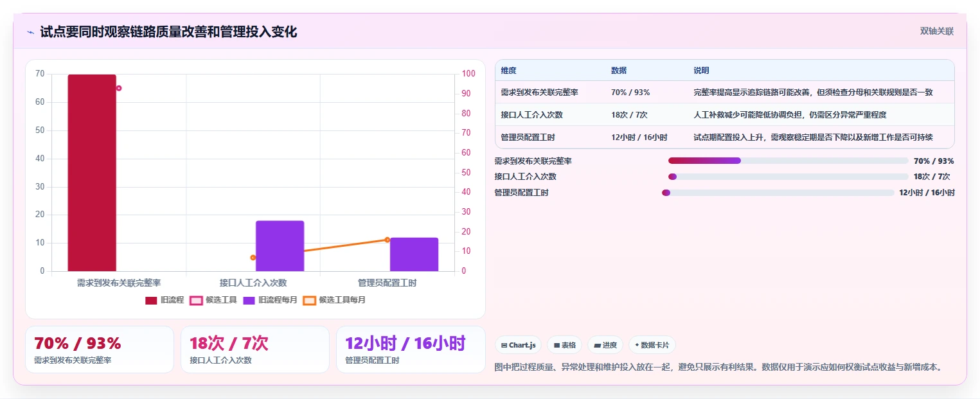Image resolution: width=980 pixels, height=399 pixels.
Task: Click the 管理员配置工时 progress bar
Action: coord(778,193)
